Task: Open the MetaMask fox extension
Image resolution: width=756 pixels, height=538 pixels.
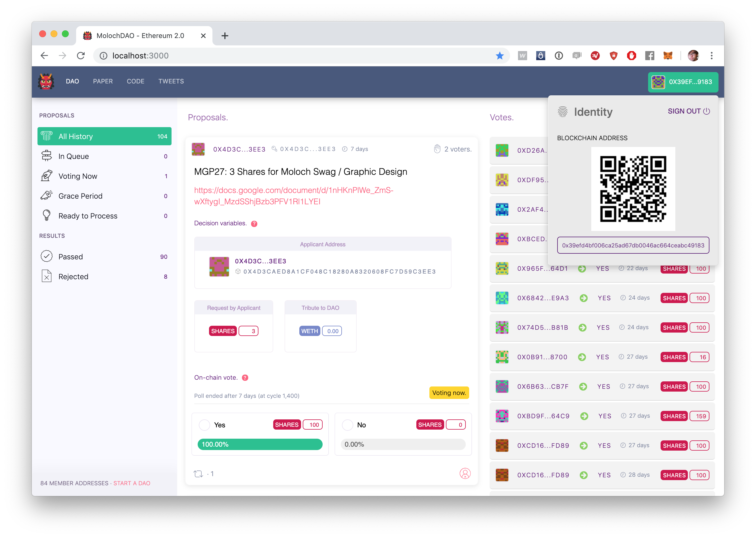Action: [x=667, y=56]
